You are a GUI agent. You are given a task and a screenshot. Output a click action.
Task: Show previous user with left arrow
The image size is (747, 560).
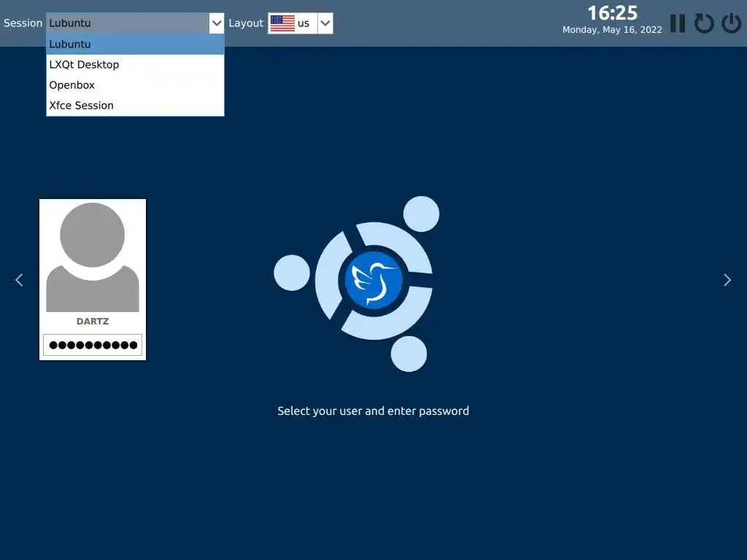point(19,280)
